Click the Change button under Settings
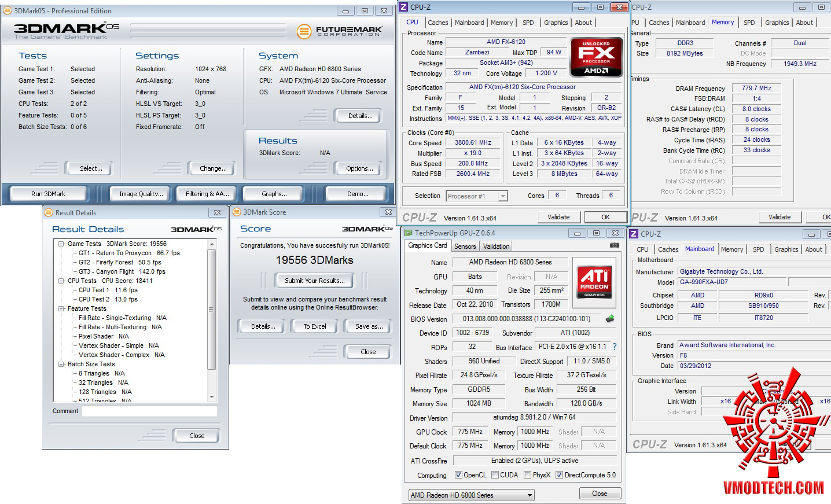The width and height of the screenshot is (831, 504). click(x=213, y=168)
